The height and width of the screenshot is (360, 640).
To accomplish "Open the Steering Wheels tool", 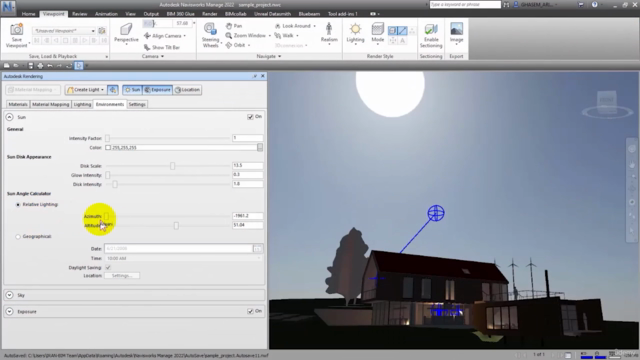I will 211,35.
